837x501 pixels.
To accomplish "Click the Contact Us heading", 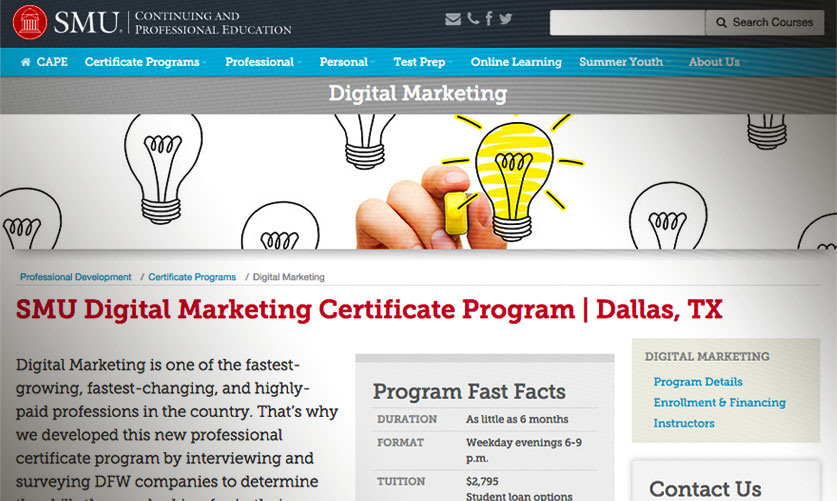I will click(x=705, y=489).
